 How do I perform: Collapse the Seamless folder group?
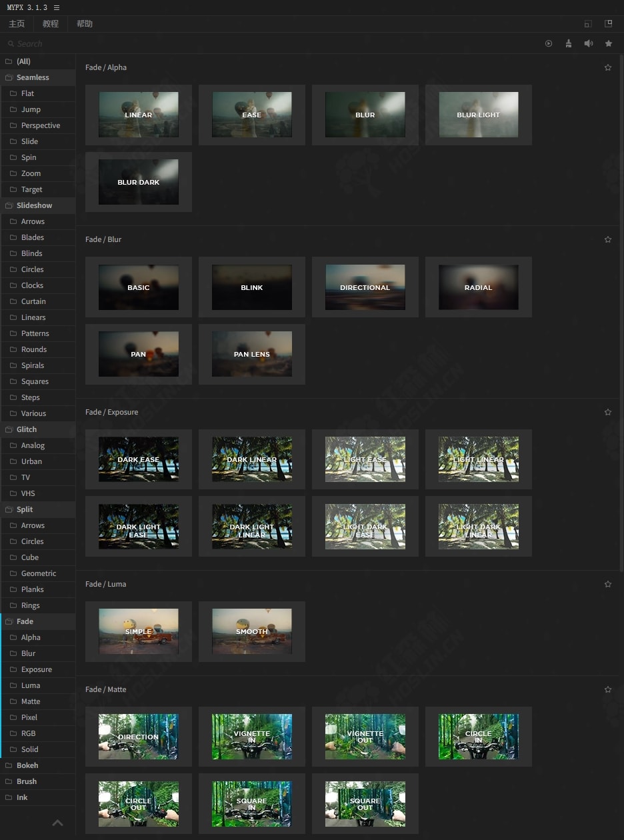[33, 77]
